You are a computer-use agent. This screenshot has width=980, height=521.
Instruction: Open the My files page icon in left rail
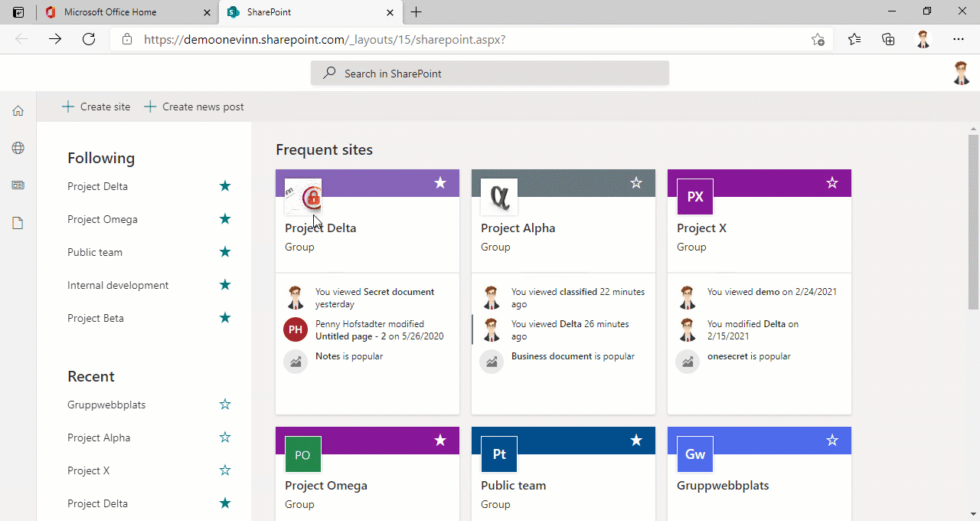pos(18,223)
